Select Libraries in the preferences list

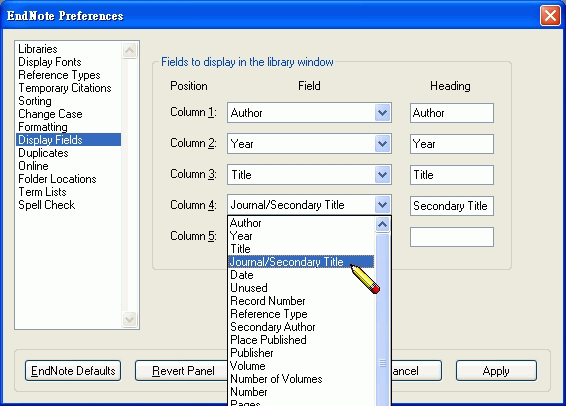click(x=68, y=49)
